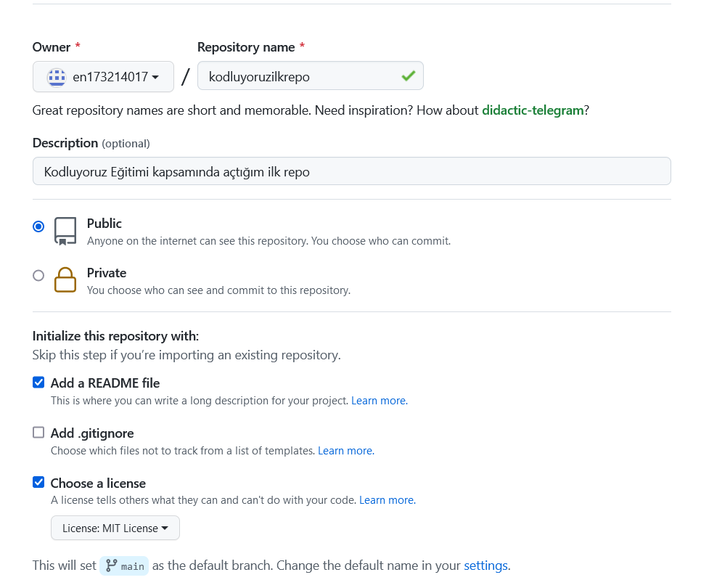Viewport: 701px width, 588px height.
Task: Click the green checkmark in repository name
Action: tap(408, 76)
